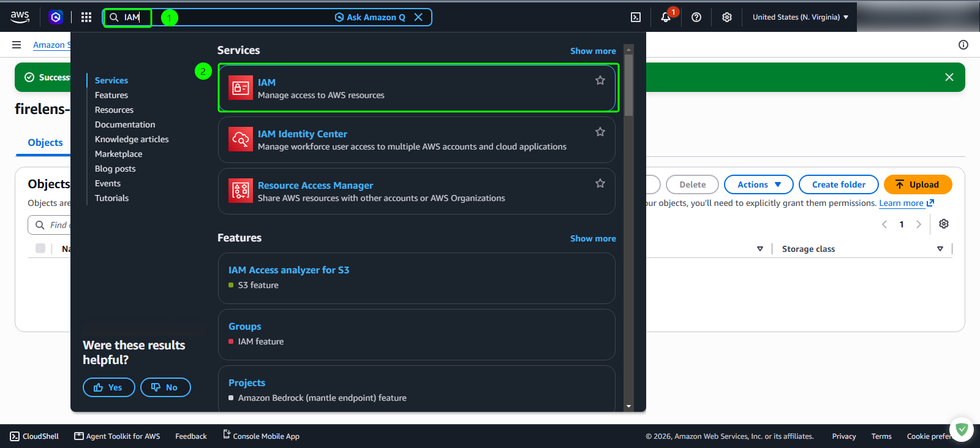This screenshot has width=980, height=448.
Task: Open the Actions dropdown
Action: 759,184
